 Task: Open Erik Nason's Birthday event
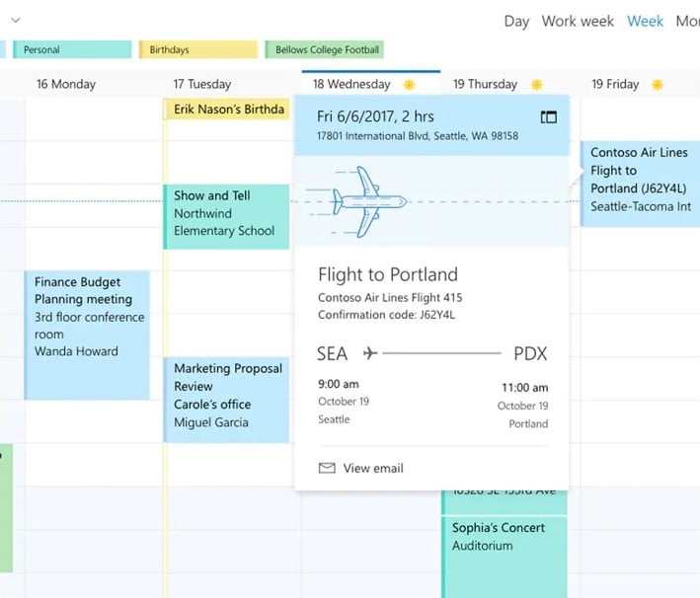pos(226,110)
